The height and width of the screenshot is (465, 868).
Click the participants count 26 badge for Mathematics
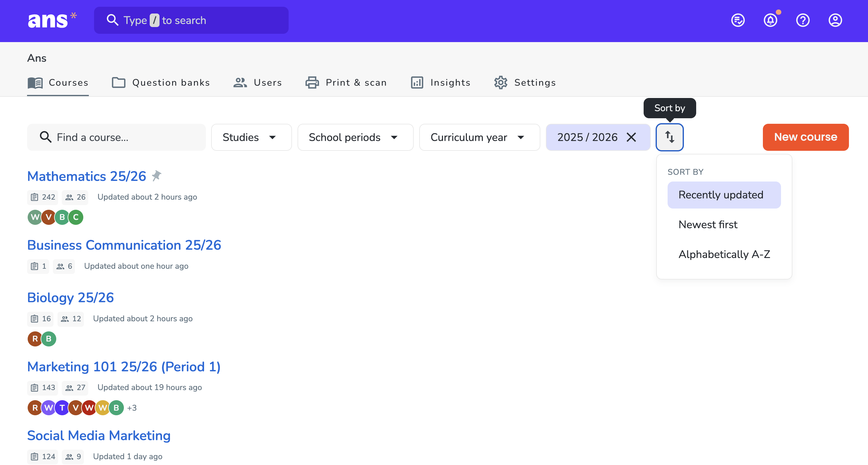click(x=75, y=197)
